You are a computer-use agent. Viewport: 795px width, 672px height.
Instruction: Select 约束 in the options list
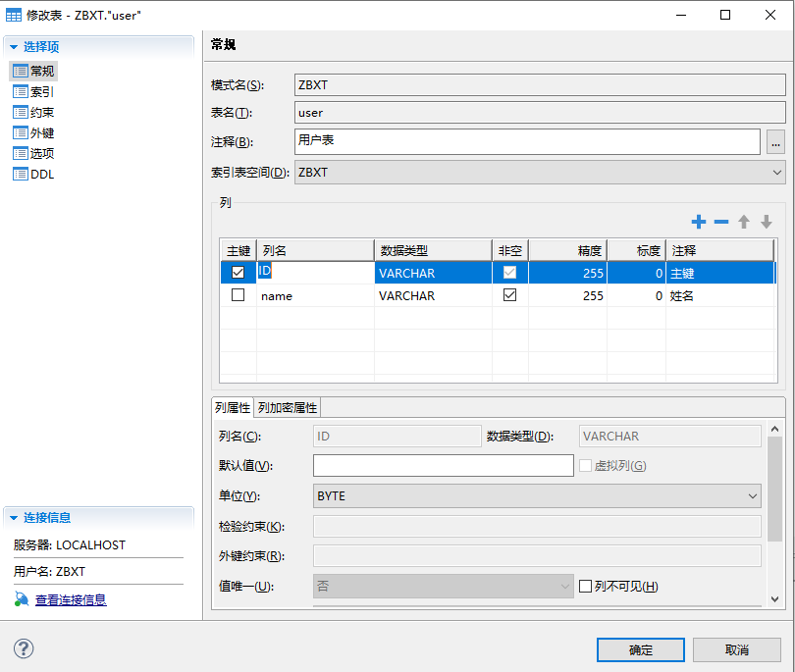[42, 112]
